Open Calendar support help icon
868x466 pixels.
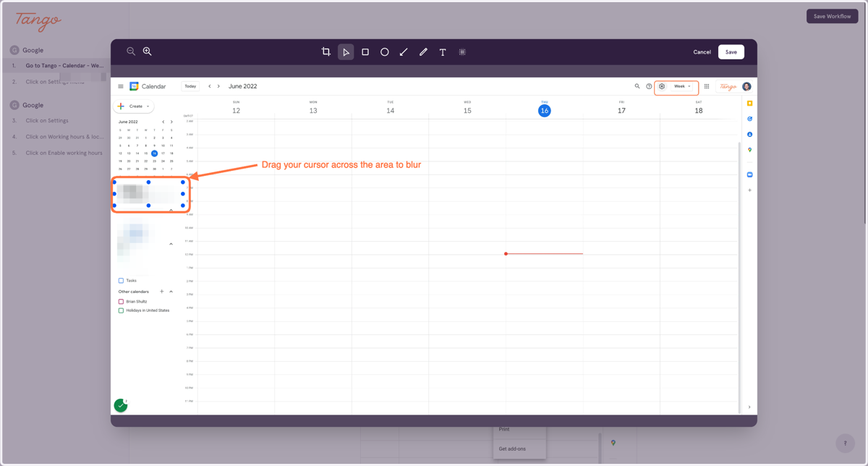(x=649, y=86)
